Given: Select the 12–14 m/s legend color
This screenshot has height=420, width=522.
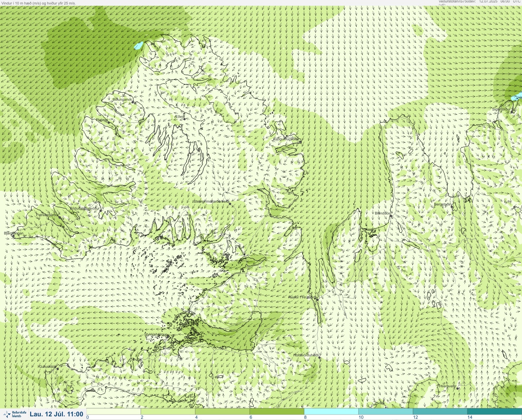Looking at the screenshot, I should pos(440,411).
